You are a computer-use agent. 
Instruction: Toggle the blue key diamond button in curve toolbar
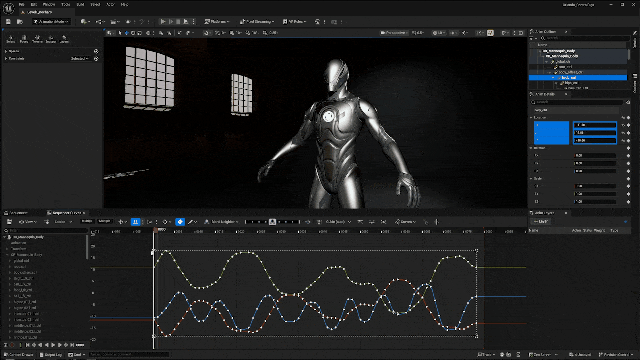180,222
